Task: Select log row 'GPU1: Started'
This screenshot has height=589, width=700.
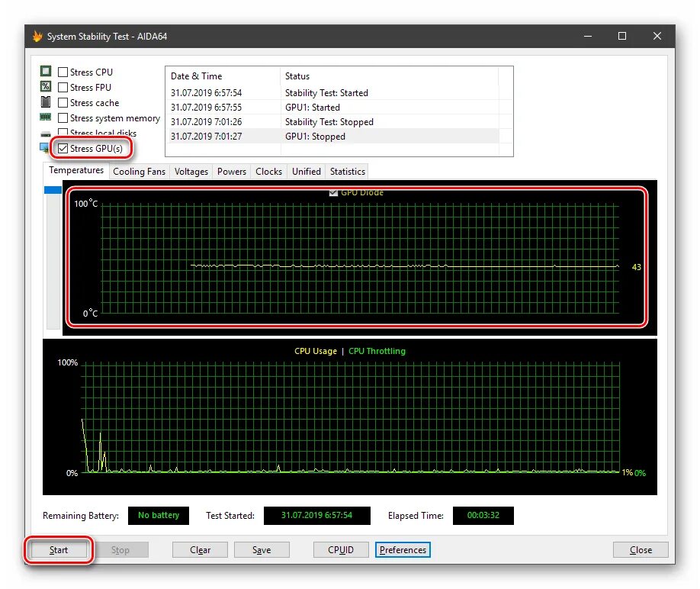Action: point(332,107)
